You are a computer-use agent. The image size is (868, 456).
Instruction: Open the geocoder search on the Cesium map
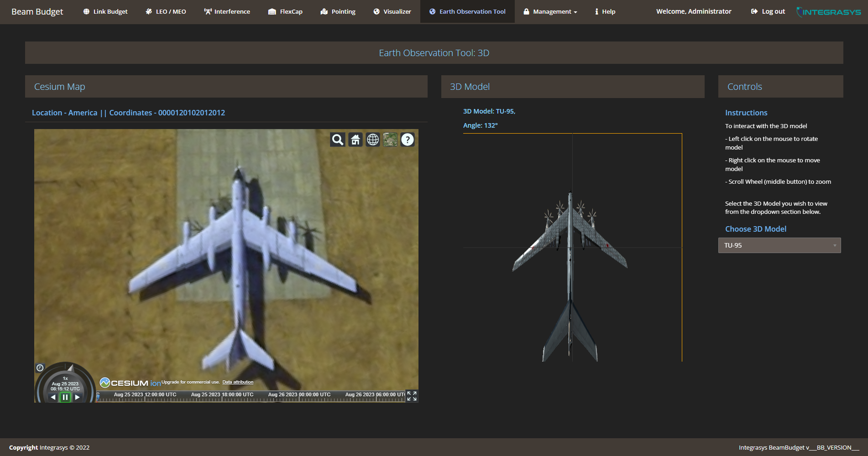[337, 140]
